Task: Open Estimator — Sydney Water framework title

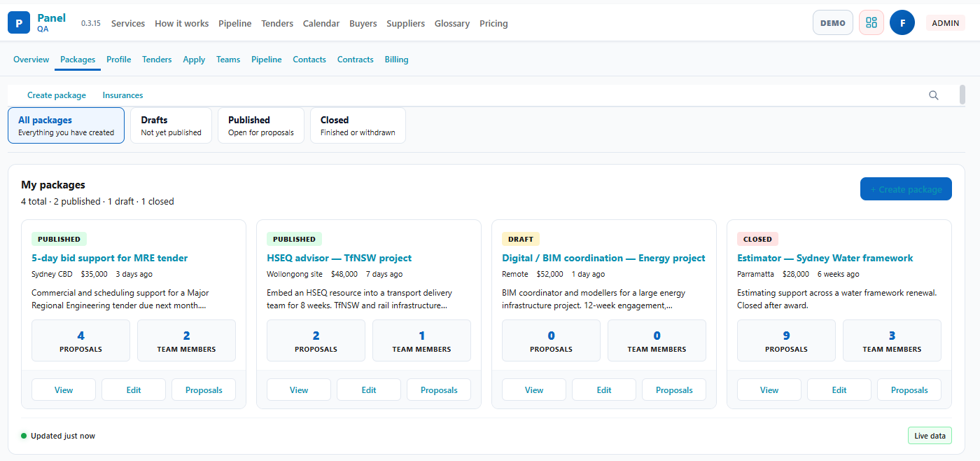Action: [x=825, y=258]
